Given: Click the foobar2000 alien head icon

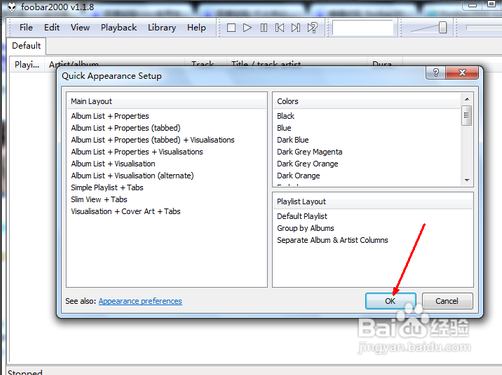Looking at the screenshot, I should click(12, 7).
